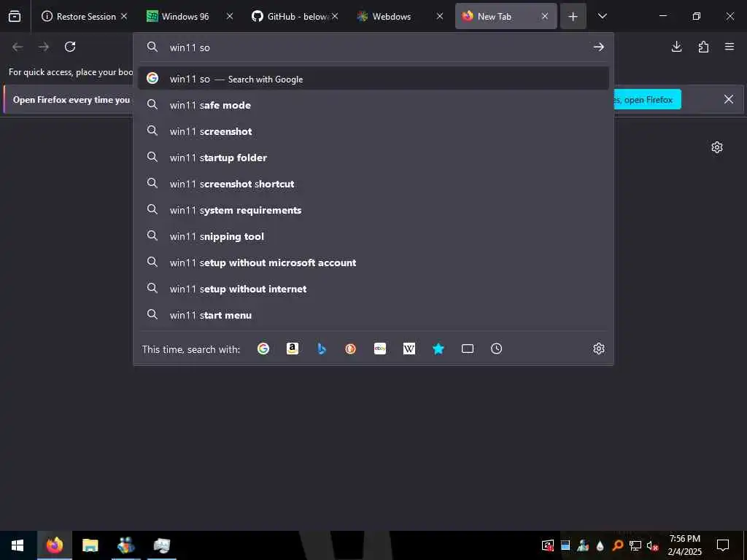Select suggestion 'win11 system requirements'
747x560 pixels.
coord(373,209)
